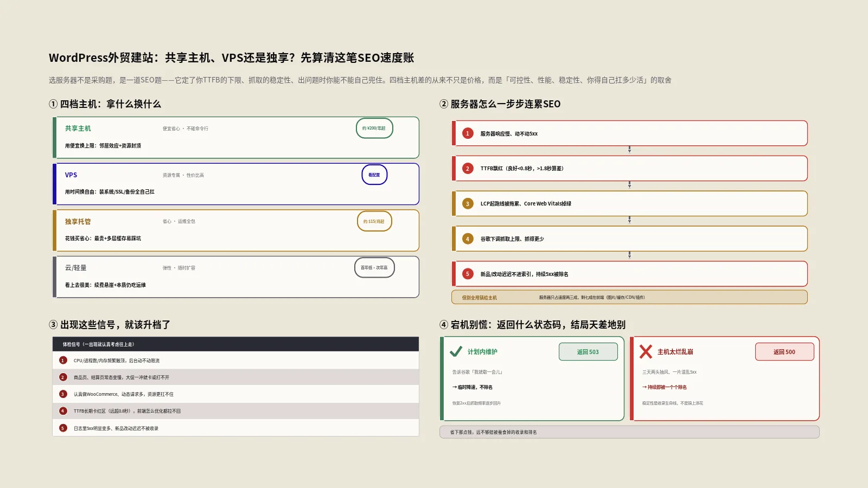Click the 约 $15/月起 price badge

374,221
